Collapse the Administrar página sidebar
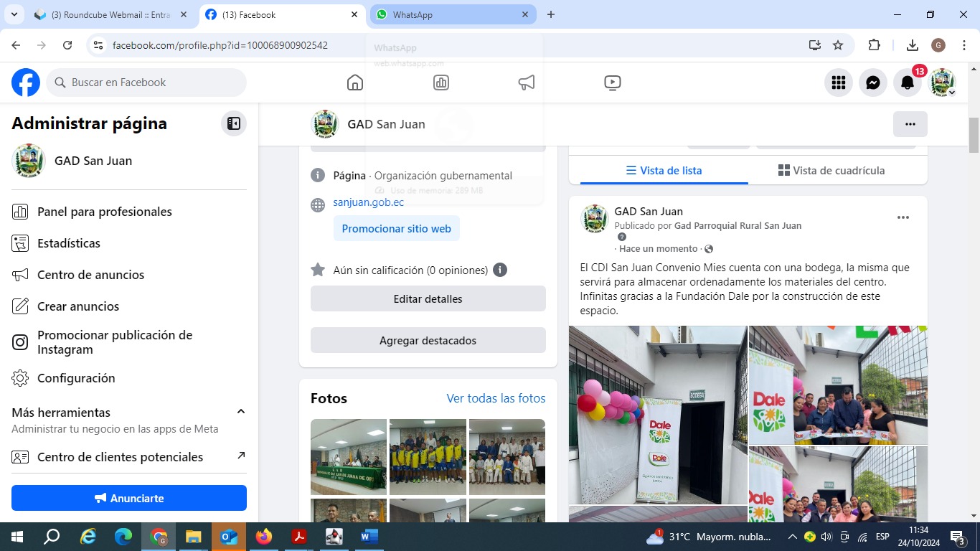Screen dimensions: 980x551 (234, 123)
